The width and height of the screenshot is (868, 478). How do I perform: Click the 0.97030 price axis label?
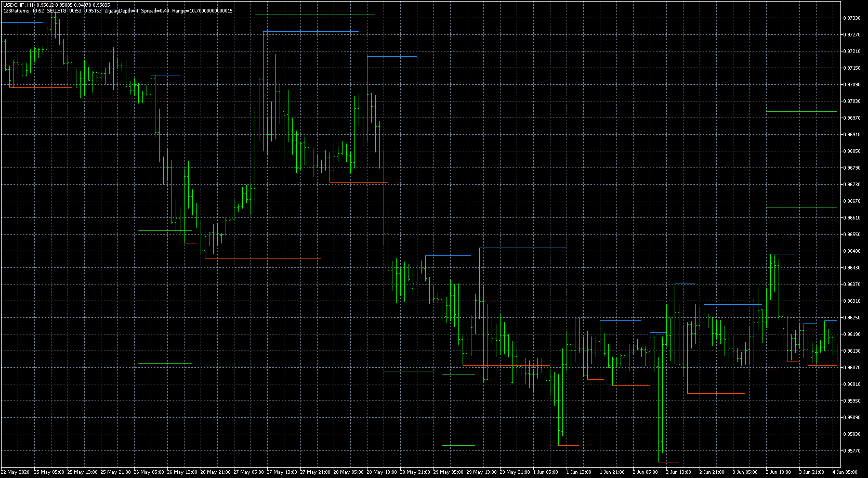853,101
